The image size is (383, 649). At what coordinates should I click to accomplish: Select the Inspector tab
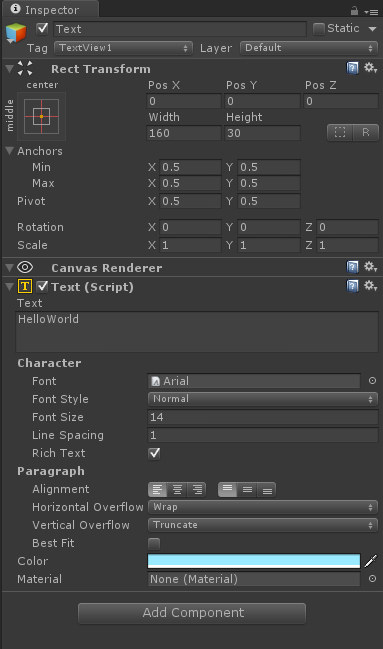tap(50, 10)
